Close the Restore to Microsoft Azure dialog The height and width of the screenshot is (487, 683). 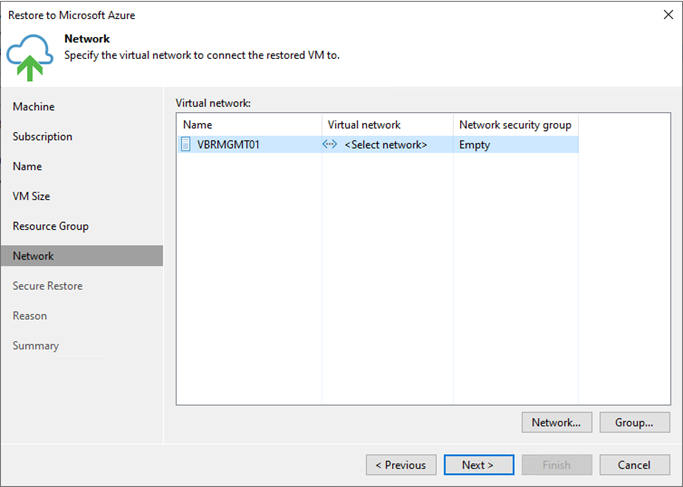pos(668,14)
